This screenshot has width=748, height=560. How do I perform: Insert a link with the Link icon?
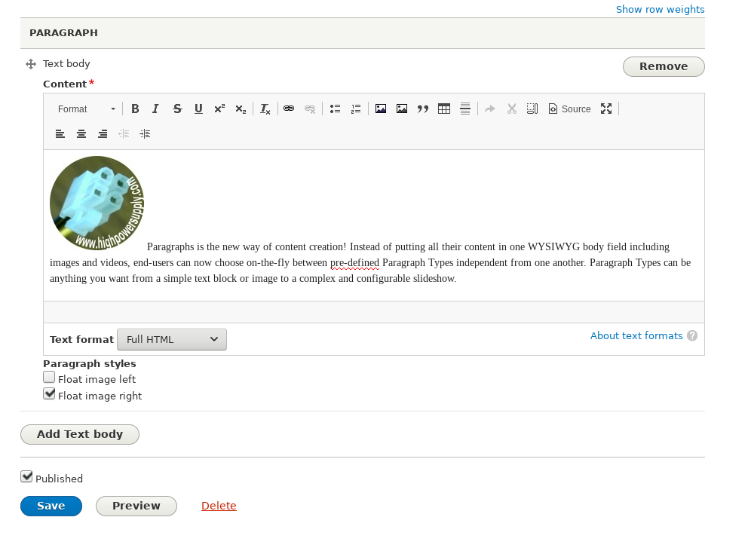pyautogui.click(x=289, y=109)
